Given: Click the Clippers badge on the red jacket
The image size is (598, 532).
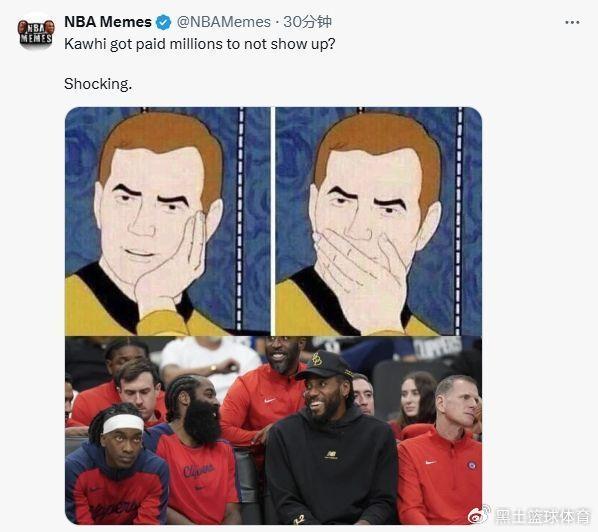Looking at the screenshot, I should pyautogui.click(x=472, y=465).
